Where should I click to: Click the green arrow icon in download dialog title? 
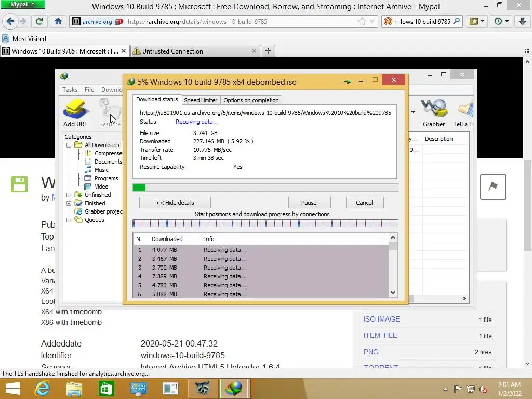[x=347, y=82]
